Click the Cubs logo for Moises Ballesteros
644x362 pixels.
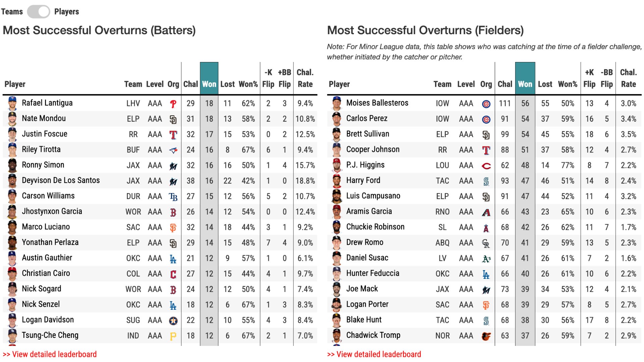(x=486, y=104)
